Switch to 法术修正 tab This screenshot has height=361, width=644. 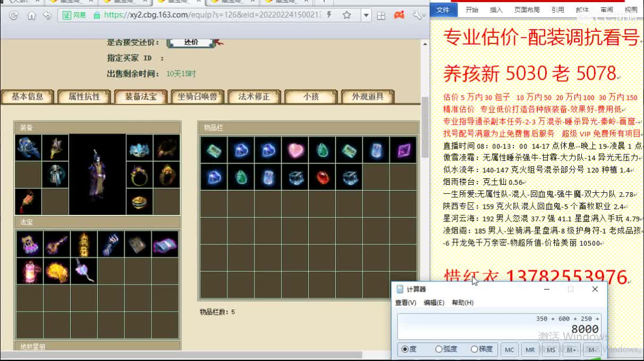pos(254,97)
